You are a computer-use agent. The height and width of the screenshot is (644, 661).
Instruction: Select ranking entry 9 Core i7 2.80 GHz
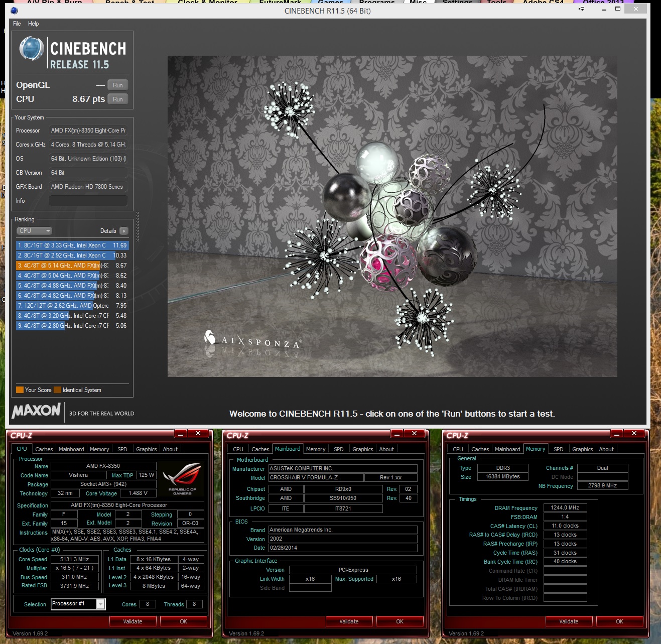[x=72, y=326]
